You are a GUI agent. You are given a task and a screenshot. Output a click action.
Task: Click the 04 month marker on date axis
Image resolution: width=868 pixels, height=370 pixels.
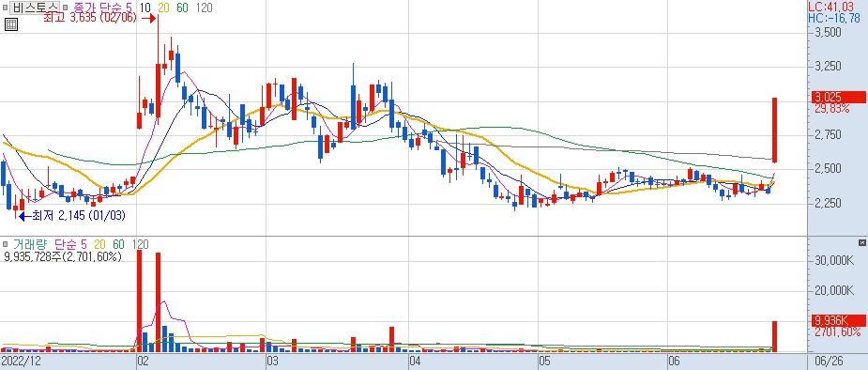click(415, 362)
